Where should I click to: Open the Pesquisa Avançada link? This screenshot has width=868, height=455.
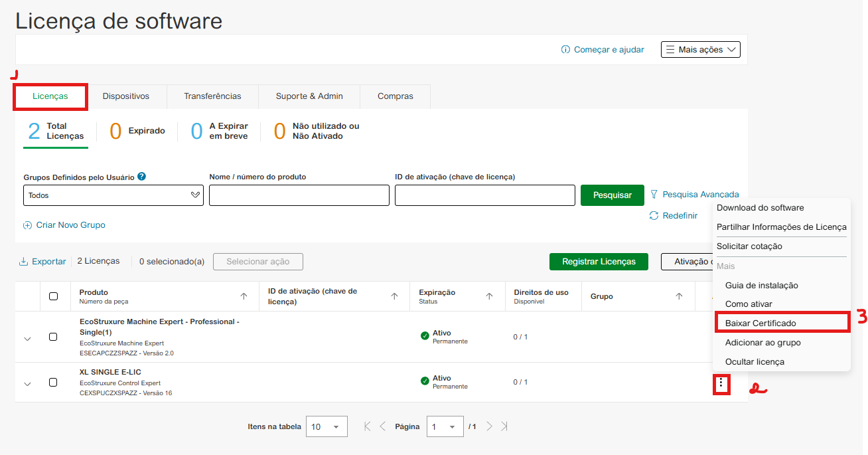[x=701, y=195]
